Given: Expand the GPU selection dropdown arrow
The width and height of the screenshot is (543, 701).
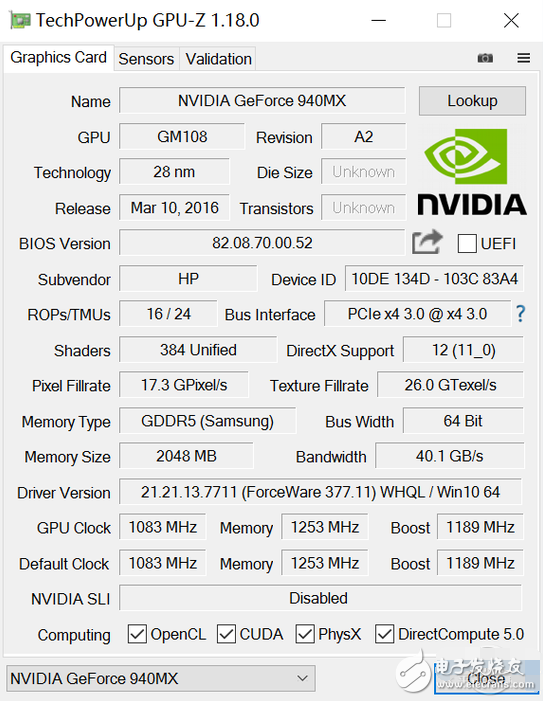Looking at the screenshot, I should tap(303, 678).
